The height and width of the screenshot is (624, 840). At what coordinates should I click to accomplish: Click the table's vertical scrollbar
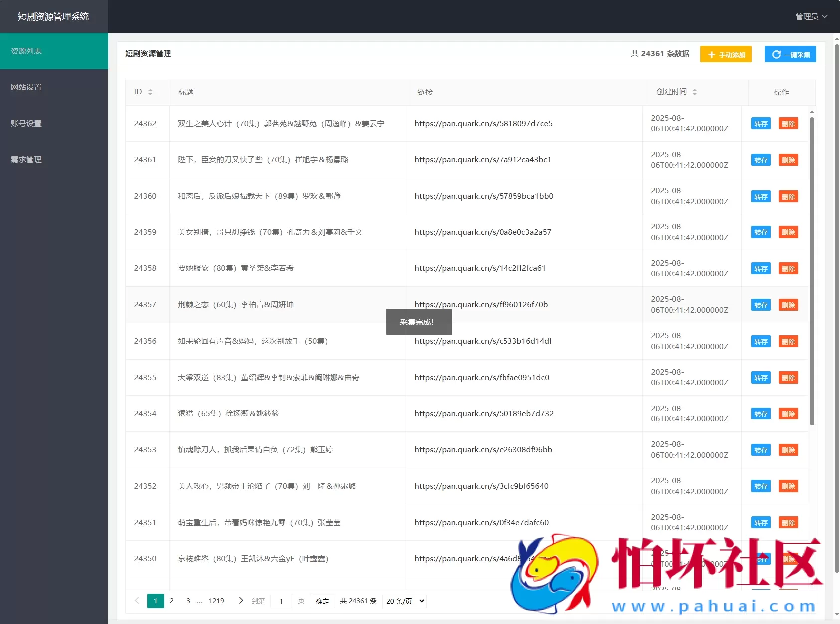tap(812, 279)
